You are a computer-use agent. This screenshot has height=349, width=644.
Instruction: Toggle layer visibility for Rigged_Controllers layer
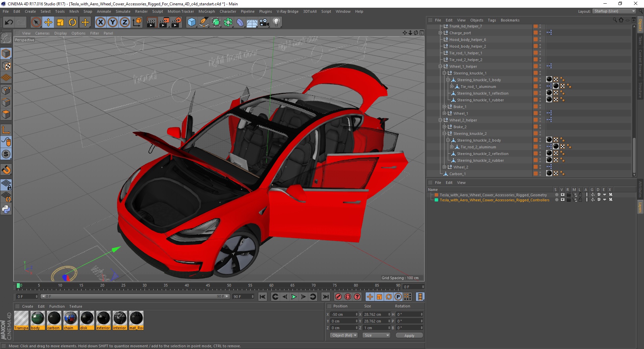coord(562,200)
